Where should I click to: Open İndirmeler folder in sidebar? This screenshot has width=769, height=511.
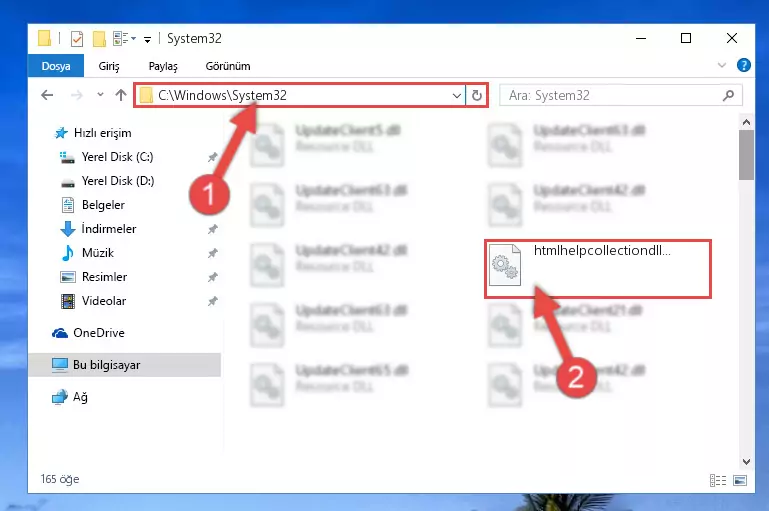pos(108,229)
